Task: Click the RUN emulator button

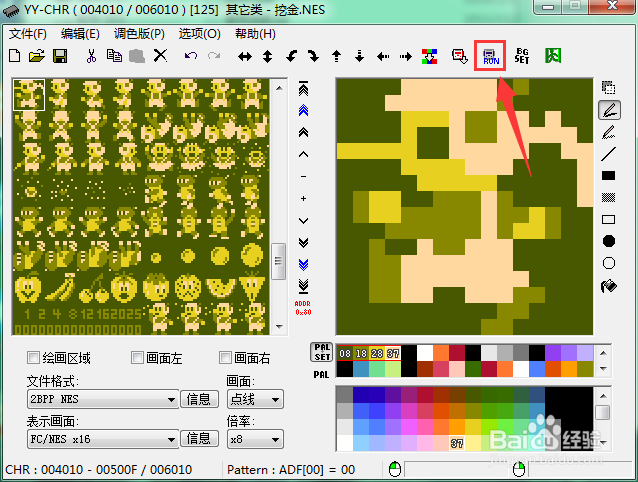Action: click(490, 56)
